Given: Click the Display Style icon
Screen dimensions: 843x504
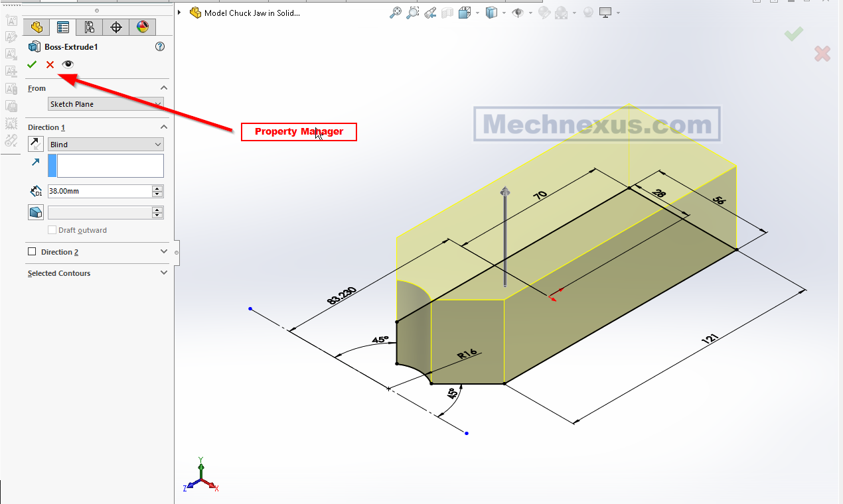Looking at the screenshot, I should (491, 13).
